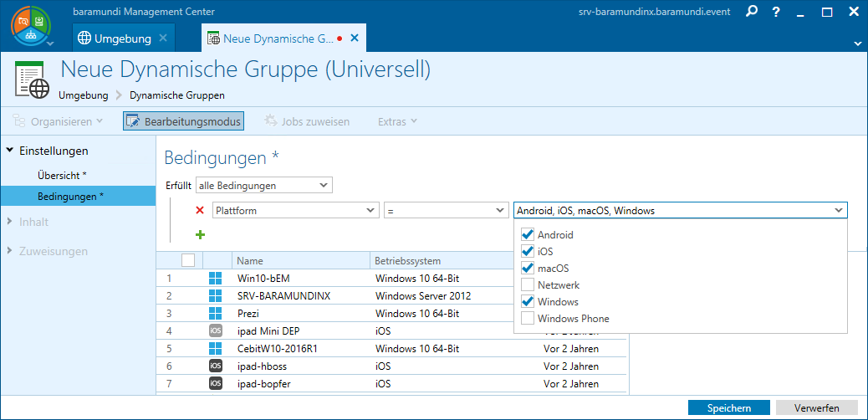The image size is (868, 420).
Task: Check the Windows Phone platform checkbox
Action: [528, 319]
